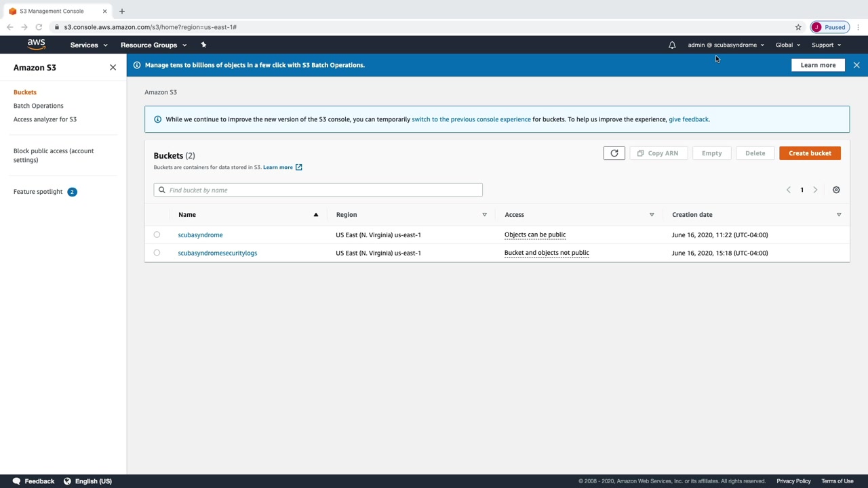
Task: Click the pin shortcut icon in AWS navbar
Action: 203,45
